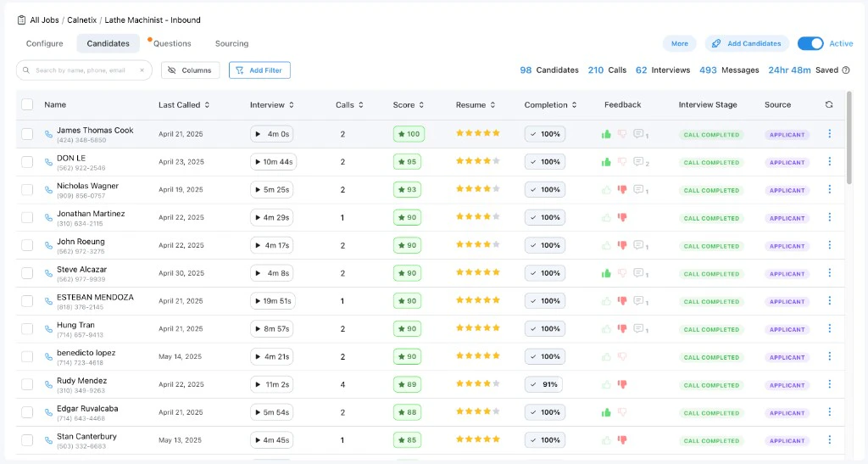The image size is (868, 464).
Task: Open Rudy Mendez's 91% completion badge
Action: click(543, 384)
